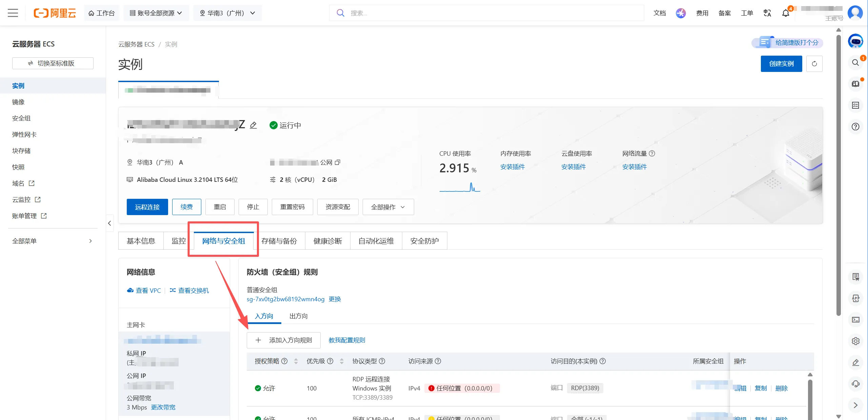Expand the 全部操作 dropdown
868x420 pixels.
click(x=388, y=207)
